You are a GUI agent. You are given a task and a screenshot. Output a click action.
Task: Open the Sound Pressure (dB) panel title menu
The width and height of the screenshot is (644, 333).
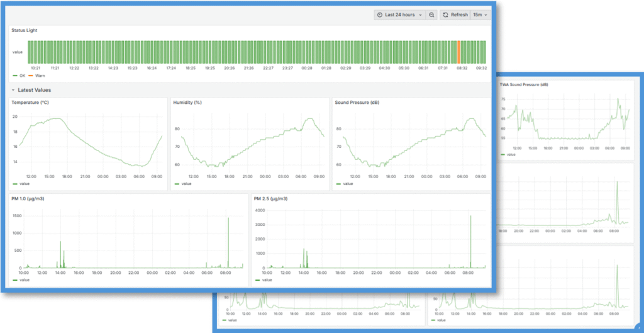[x=357, y=103]
